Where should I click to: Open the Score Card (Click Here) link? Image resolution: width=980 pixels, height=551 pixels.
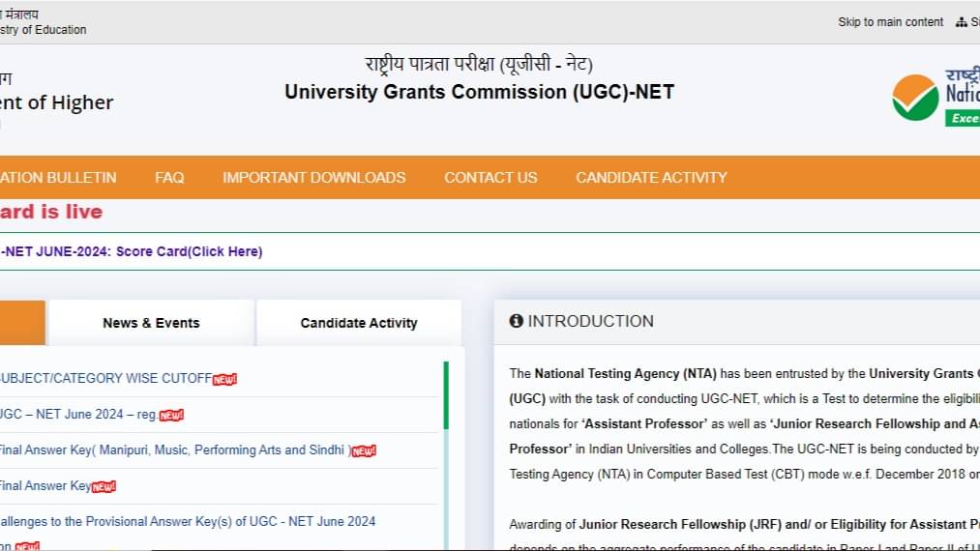tap(189, 251)
